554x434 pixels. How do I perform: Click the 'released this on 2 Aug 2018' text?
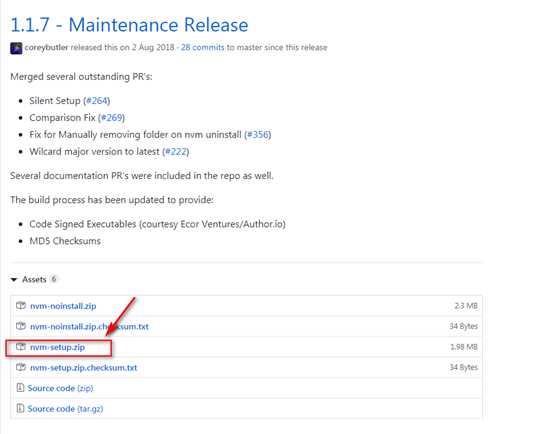123,47
